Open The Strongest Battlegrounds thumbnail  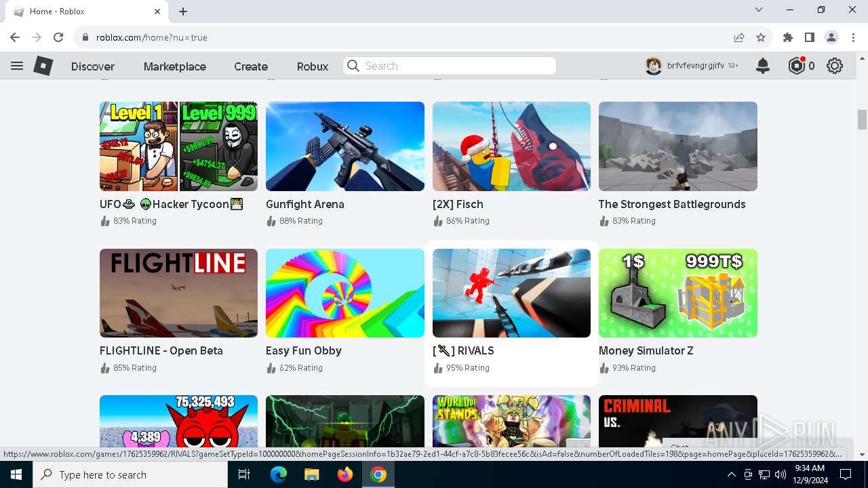pyautogui.click(x=678, y=146)
